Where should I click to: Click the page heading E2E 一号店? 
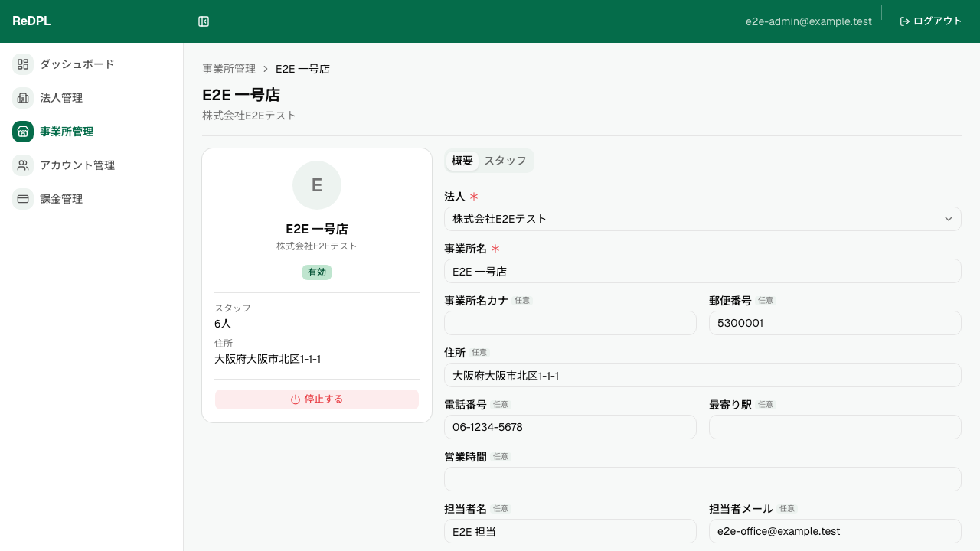point(241,95)
